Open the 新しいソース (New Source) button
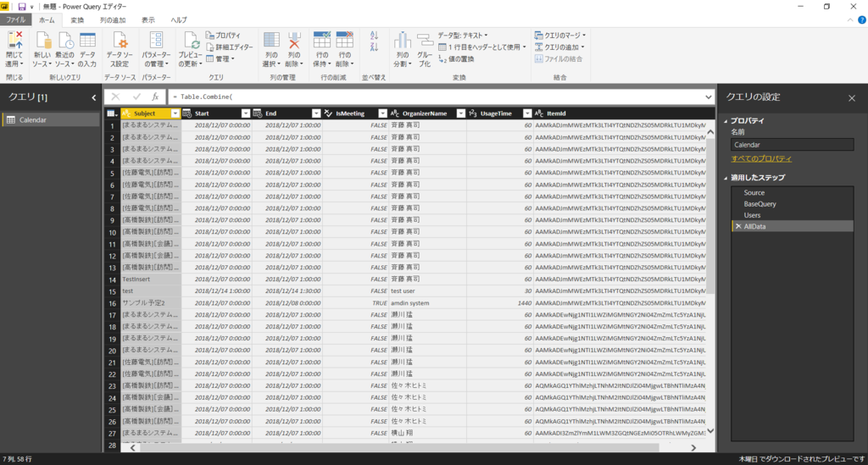868x465 pixels. (x=42, y=50)
